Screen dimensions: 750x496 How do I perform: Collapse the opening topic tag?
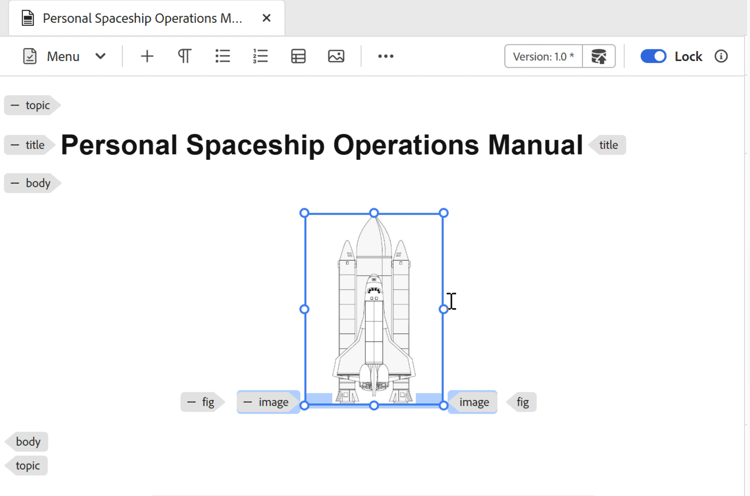click(15, 105)
